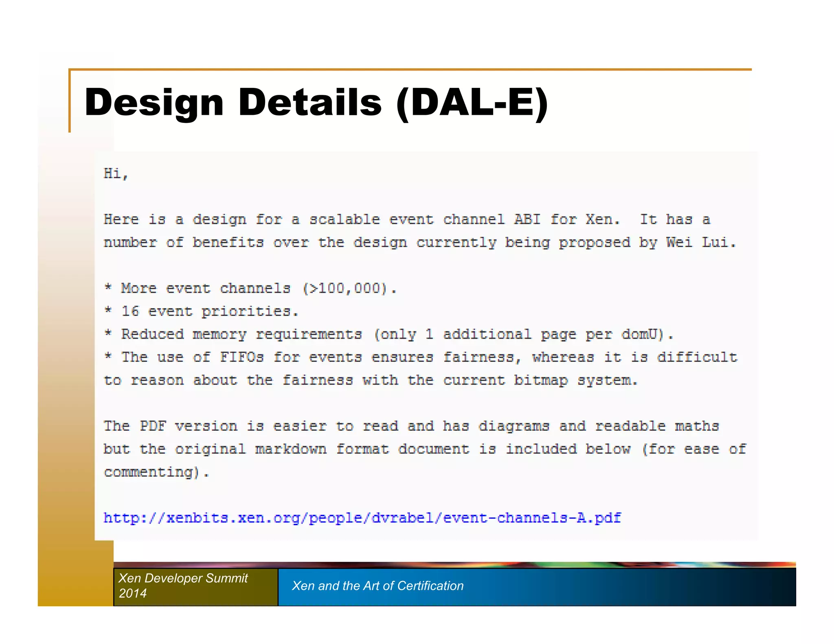Click the sentence starting "Here is a design"
This screenshot has height=644, width=834.
(407, 220)
